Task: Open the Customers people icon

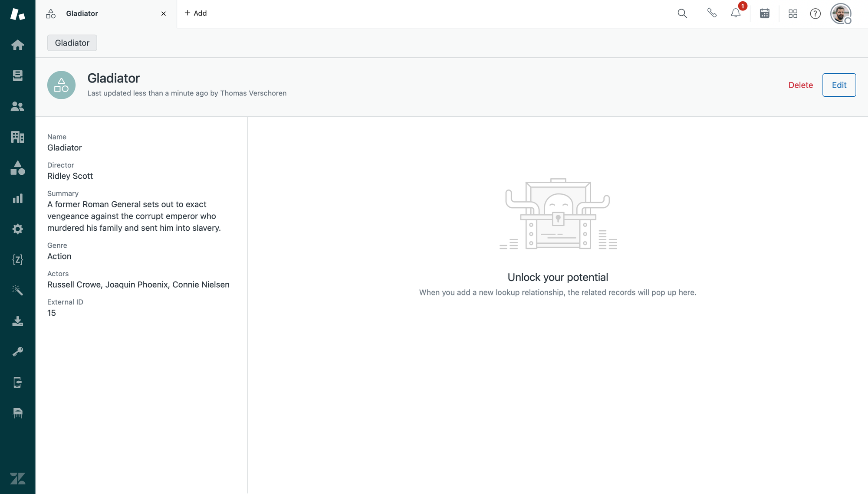Action: [17, 106]
